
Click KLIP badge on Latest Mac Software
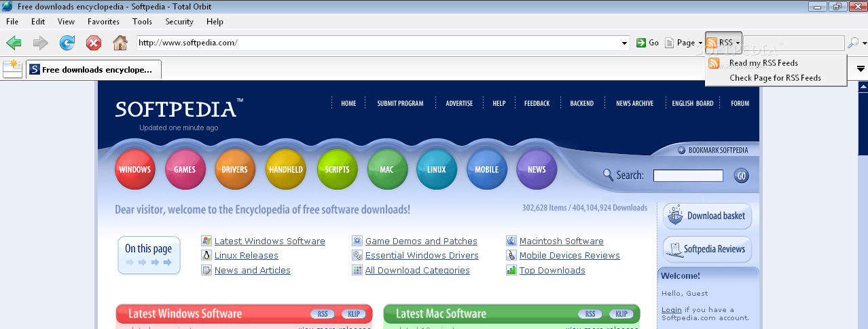(621, 314)
